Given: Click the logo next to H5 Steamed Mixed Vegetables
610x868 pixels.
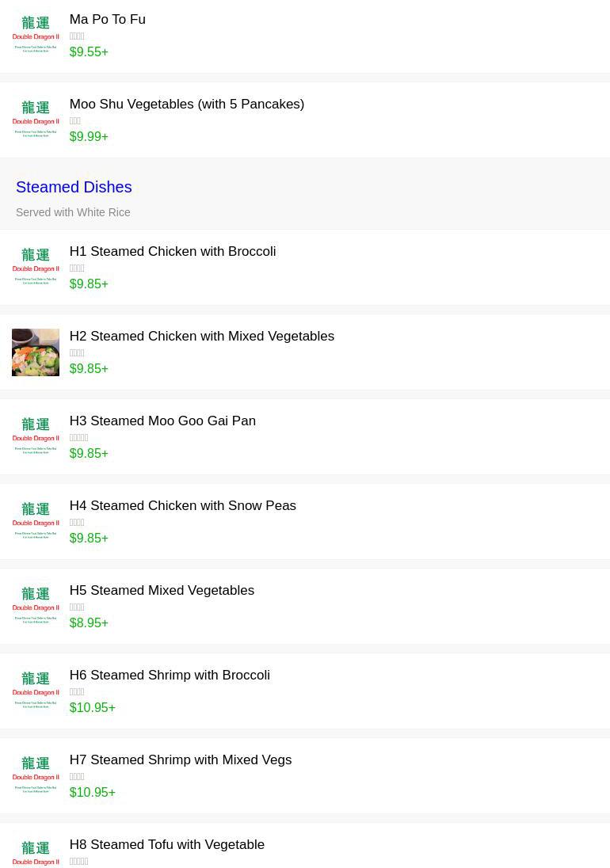Looking at the screenshot, I should [36, 606].
